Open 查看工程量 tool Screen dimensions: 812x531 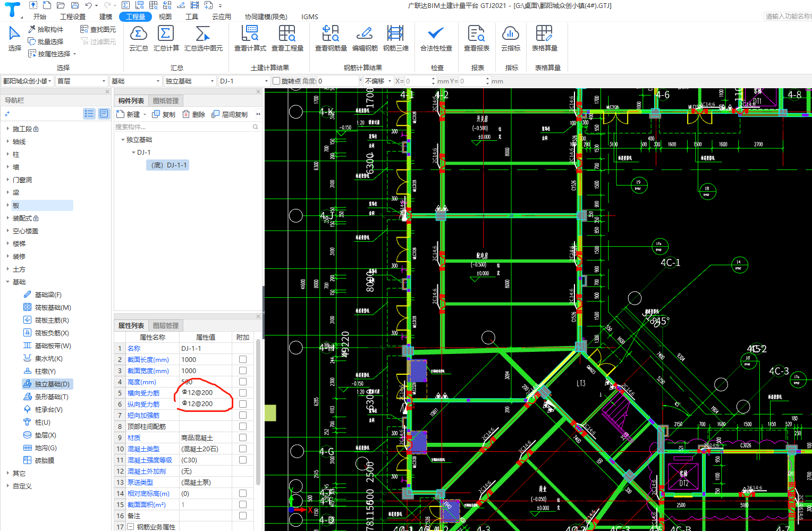(x=287, y=38)
